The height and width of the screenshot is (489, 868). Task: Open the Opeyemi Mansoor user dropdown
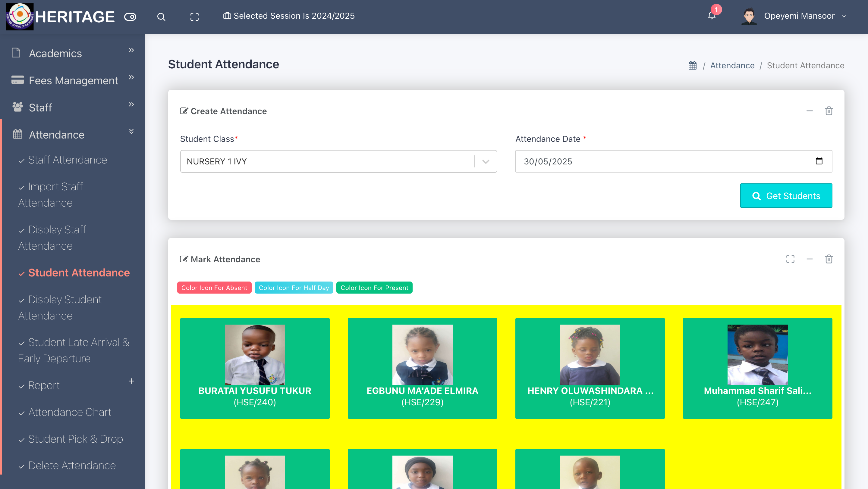(x=805, y=16)
